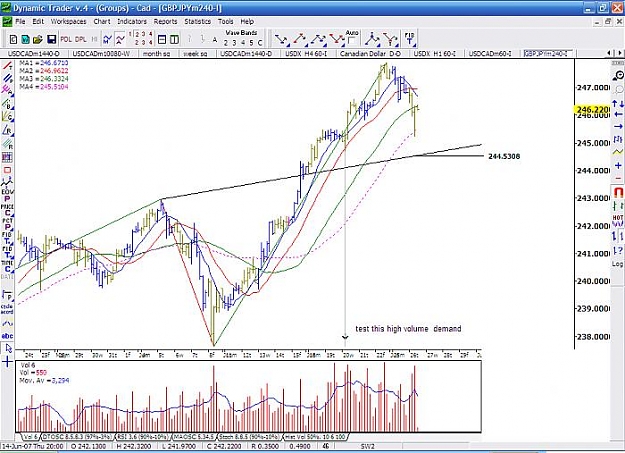Select the blue parallel lines tool
The height and width of the screenshot is (453, 625).
point(8,78)
